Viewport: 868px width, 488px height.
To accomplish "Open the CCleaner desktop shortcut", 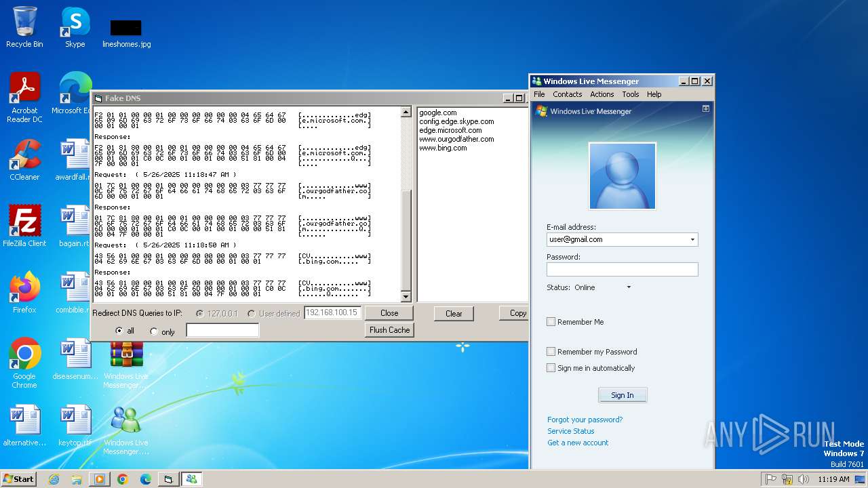I will [24, 160].
